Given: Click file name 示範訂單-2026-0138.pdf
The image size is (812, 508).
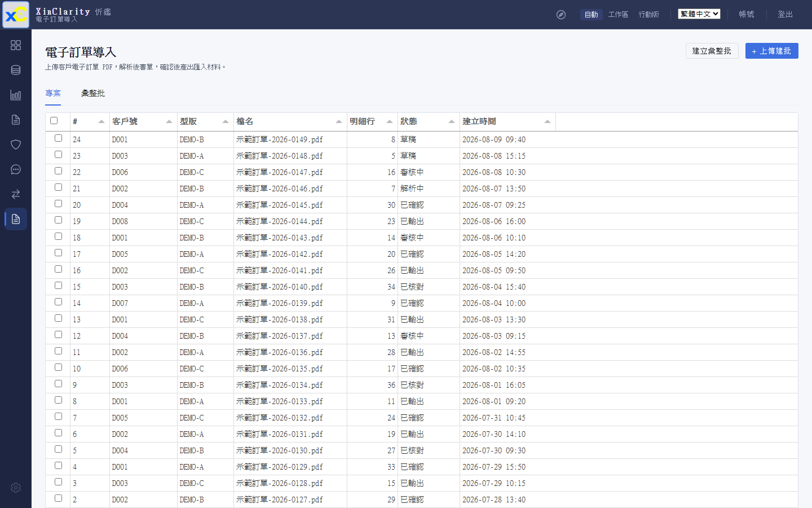Looking at the screenshot, I should tap(280, 319).
